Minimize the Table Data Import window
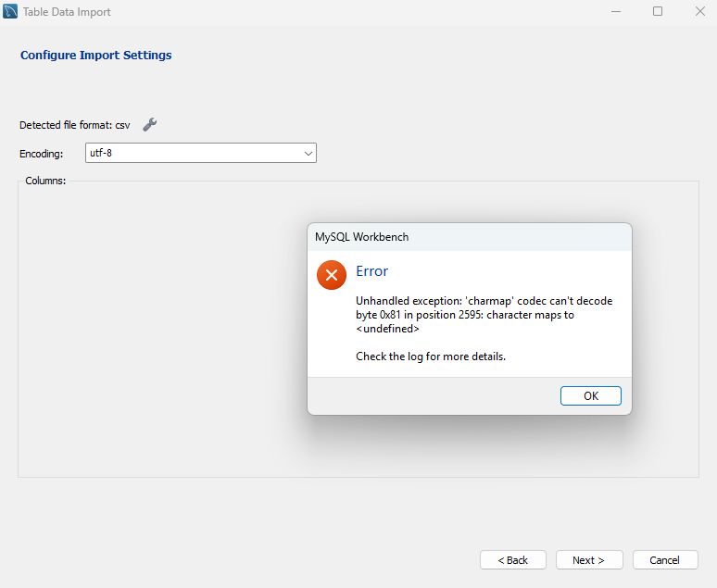Screen dimensions: 717x588 click(x=616, y=11)
